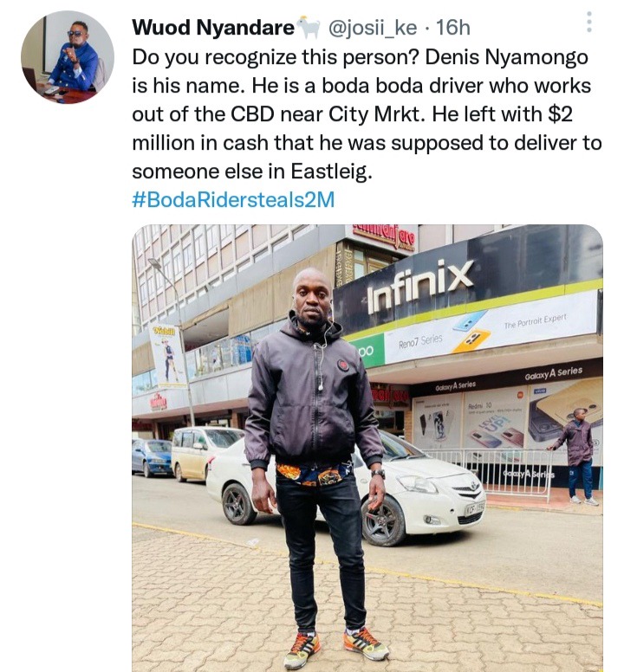Click the 'someone else in Eastleig.' text line
Image resolution: width=624 pixels, height=672 pixels.
coord(252,171)
